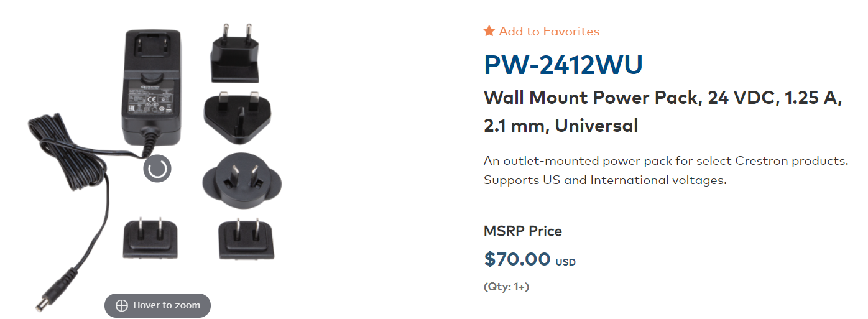868x319 pixels.
Task: Click the MSRP Price label
Action: coord(523,231)
